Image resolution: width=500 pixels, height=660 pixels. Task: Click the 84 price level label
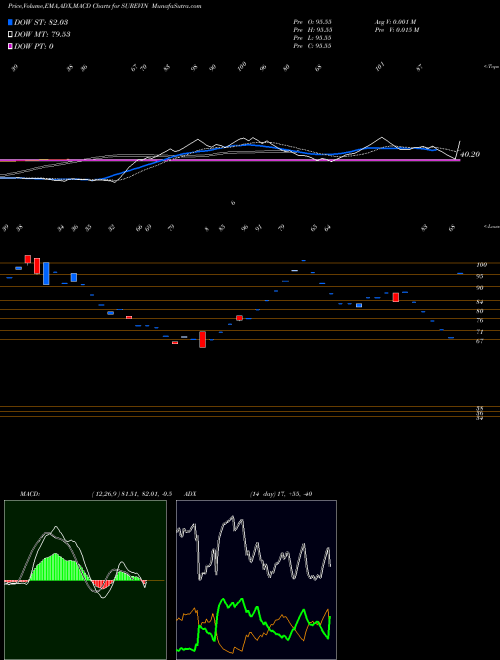pyautogui.click(x=479, y=302)
